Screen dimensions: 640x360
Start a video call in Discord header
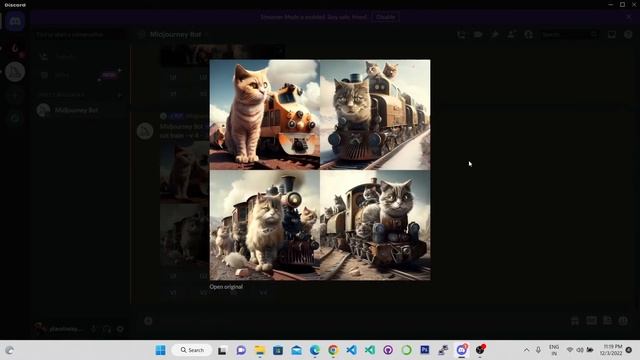(478, 35)
